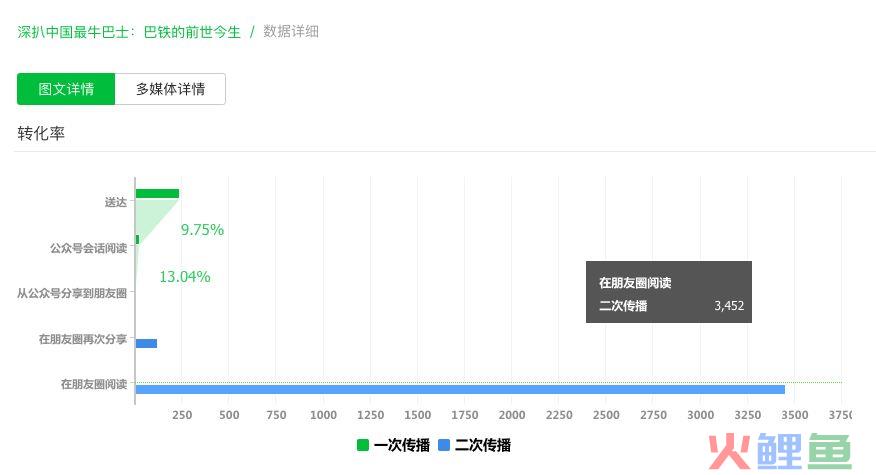Click the long blue 在朋友圈阅读 bar

coord(460,390)
